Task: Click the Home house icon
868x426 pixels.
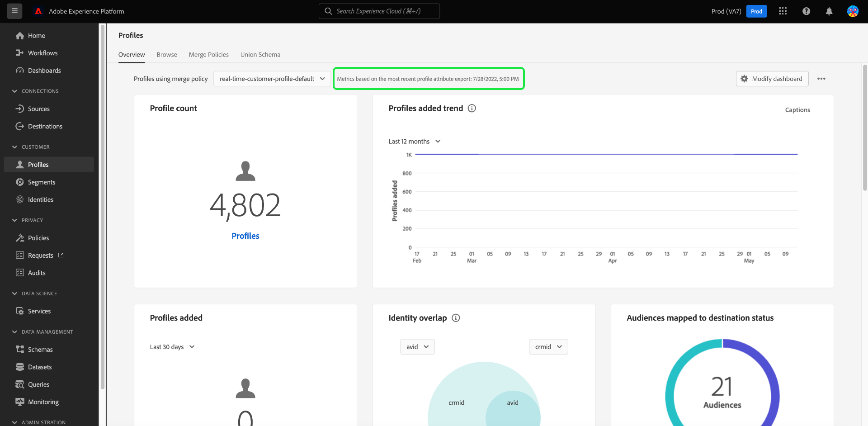Action: point(20,36)
